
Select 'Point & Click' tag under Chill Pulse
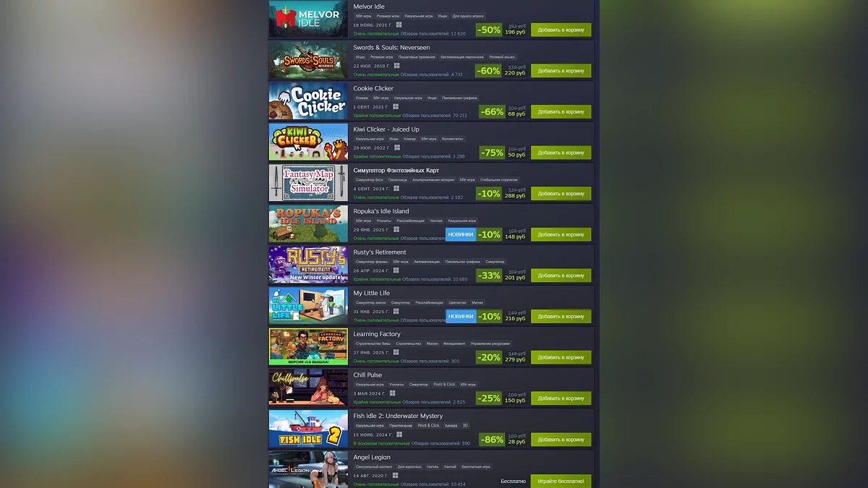(x=444, y=385)
